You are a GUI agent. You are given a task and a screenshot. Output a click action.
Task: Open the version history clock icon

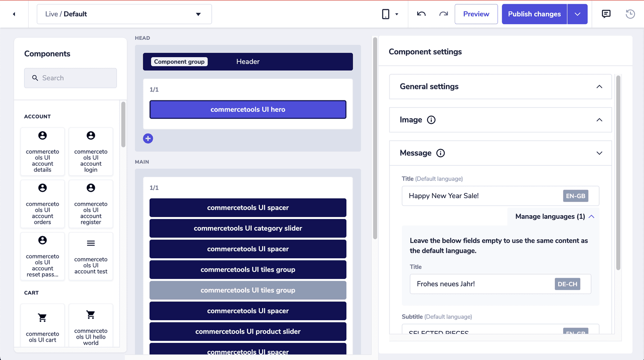(x=630, y=14)
